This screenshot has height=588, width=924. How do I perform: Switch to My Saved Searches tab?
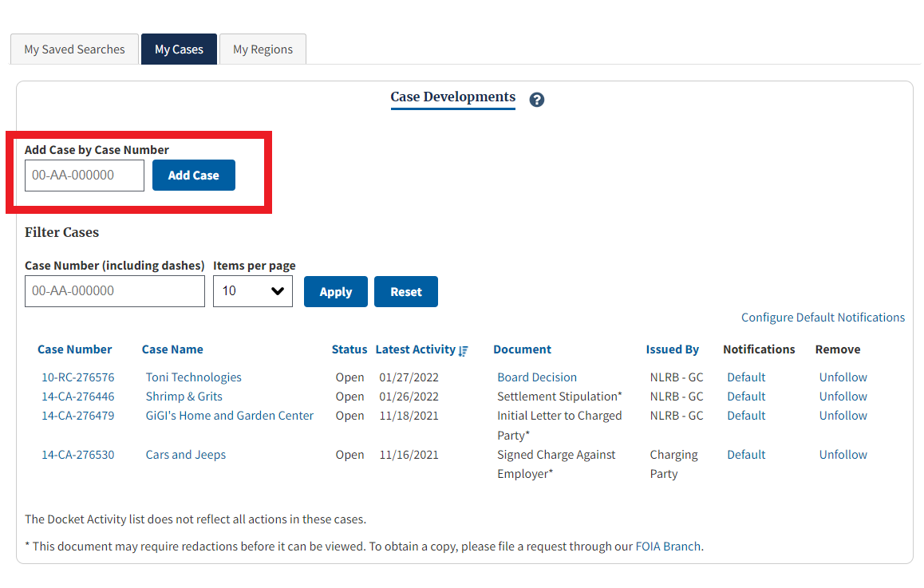[74, 49]
